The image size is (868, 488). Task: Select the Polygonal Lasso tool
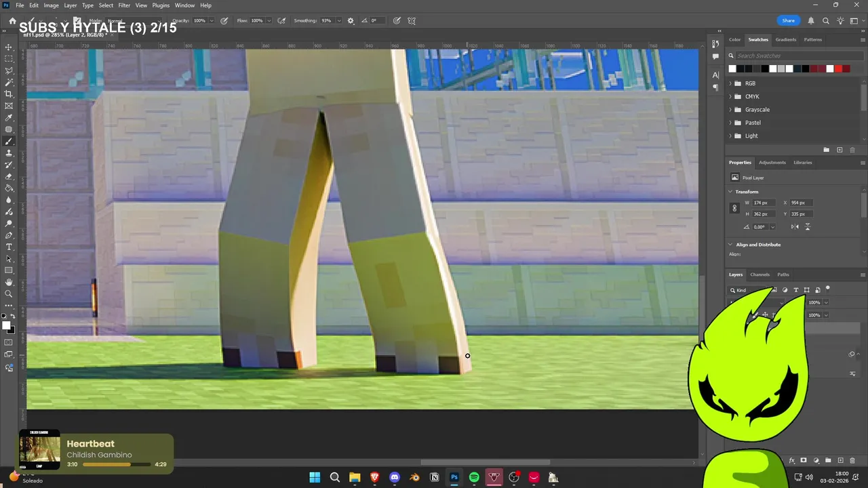coord(9,70)
